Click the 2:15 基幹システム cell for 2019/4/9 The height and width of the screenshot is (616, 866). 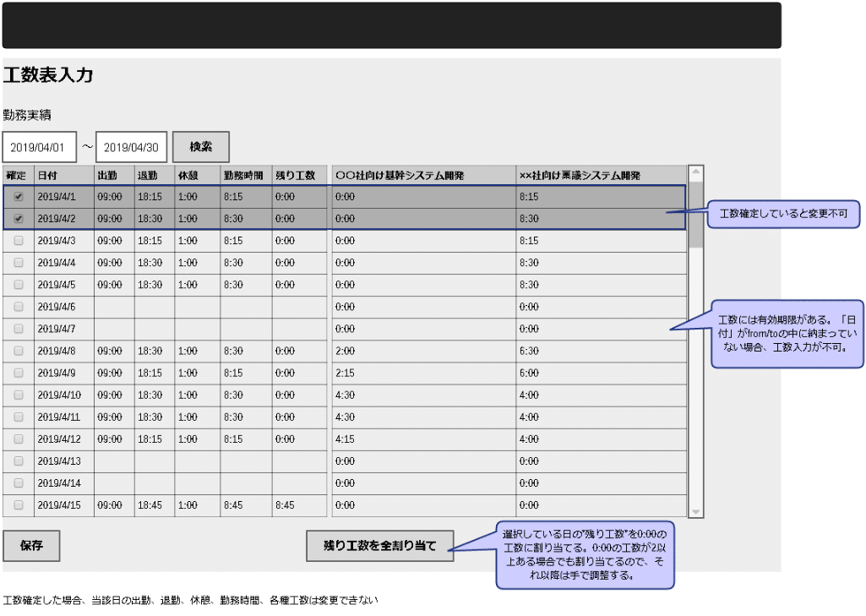[x=424, y=373]
